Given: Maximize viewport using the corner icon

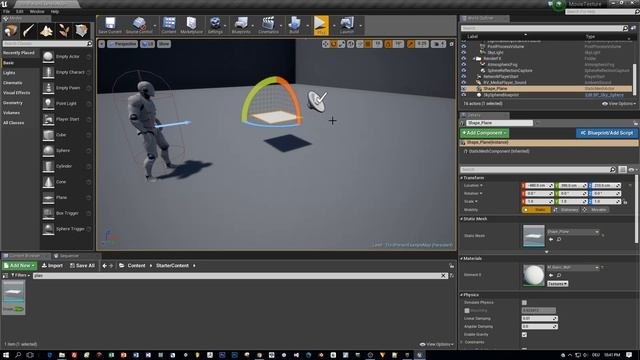Looking at the screenshot, I should 451,44.
